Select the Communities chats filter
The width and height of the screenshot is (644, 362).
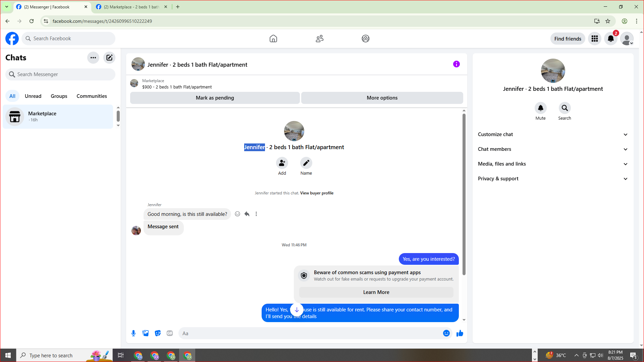click(92, 96)
